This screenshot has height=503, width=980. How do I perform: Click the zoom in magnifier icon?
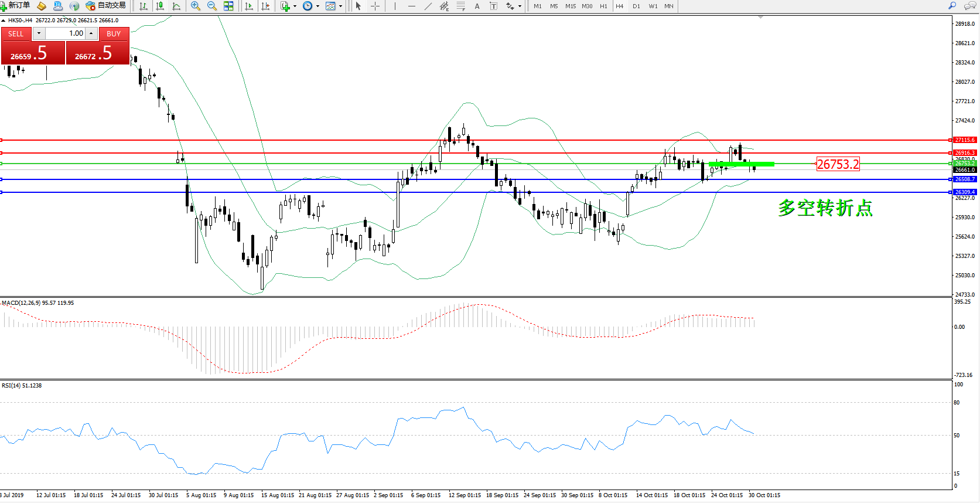[x=196, y=6]
